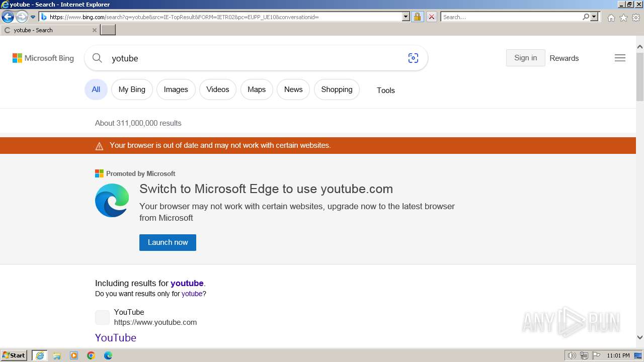The width and height of the screenshot is (644, 362).
Task: Open Windows Media Player taskbar icon
Action: (x=74, y=355)
